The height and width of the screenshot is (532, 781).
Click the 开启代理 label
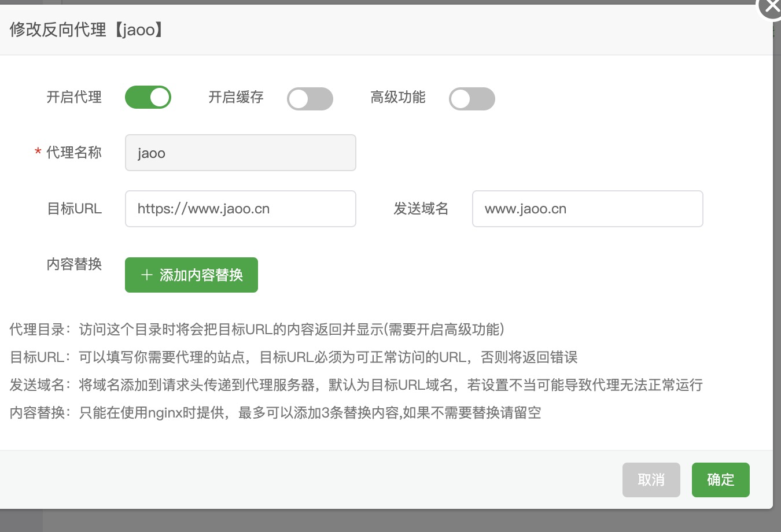tap(74, 97)
